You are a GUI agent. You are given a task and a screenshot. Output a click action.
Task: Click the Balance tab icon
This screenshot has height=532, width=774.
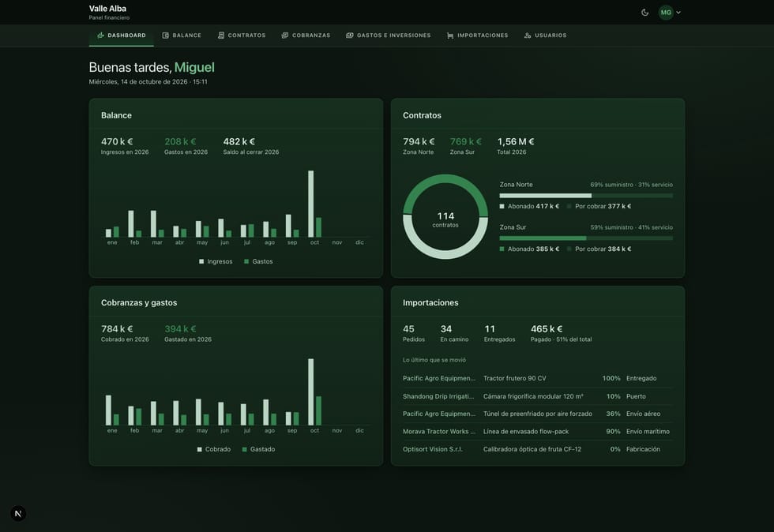165,36
